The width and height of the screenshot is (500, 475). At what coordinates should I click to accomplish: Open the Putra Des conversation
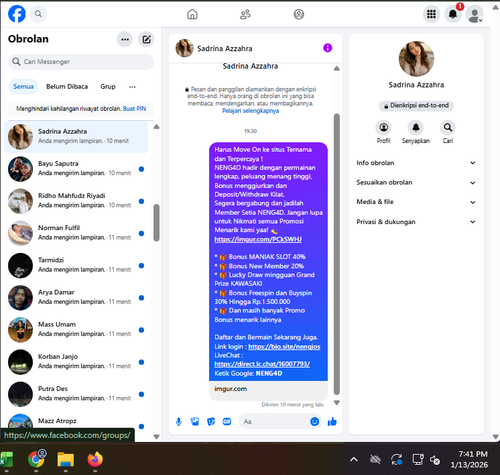(76, 394)
